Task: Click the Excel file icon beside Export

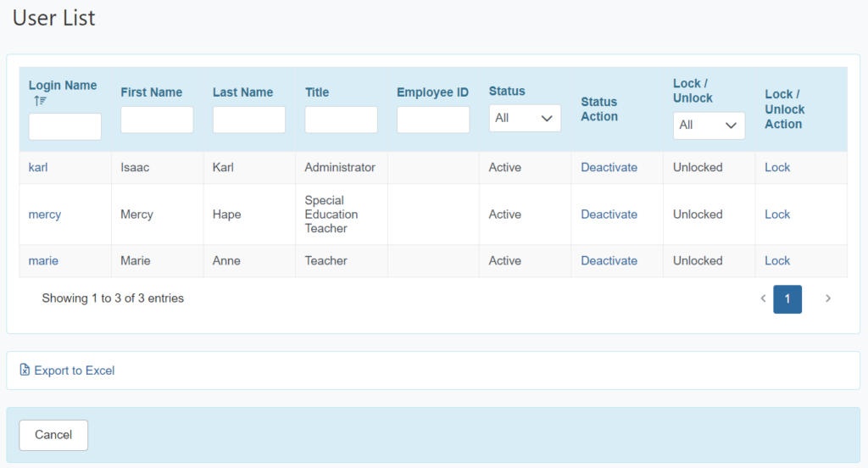Action: click(25, 370)
